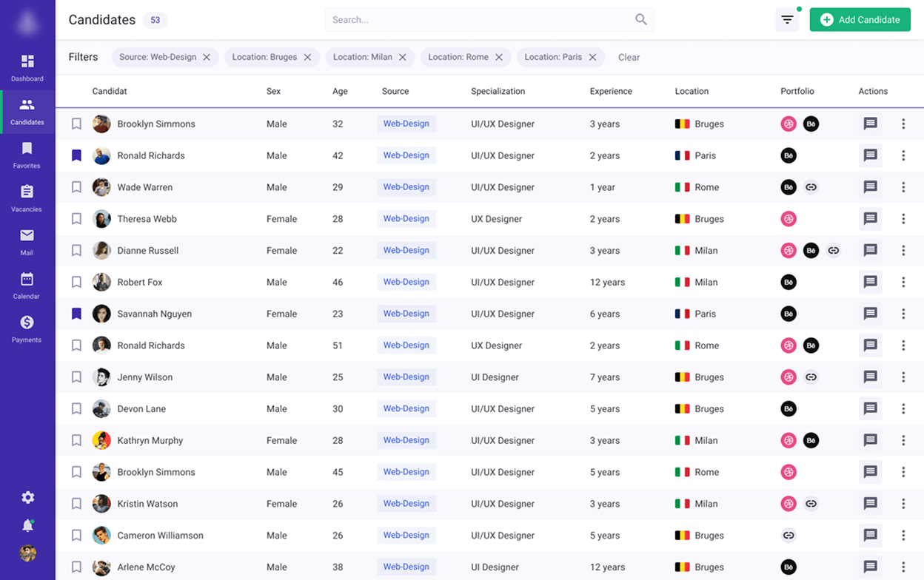Open the actions menu for Wade Warren

tap(903, 187)
